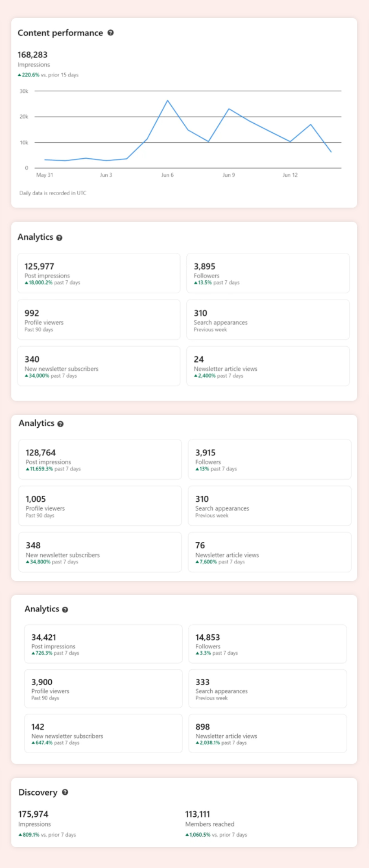Image resolution: width=369 pixels, height=868 pixels.
Task: Click the impressions chart peak near Jun 6
Action: click(167, 100)
